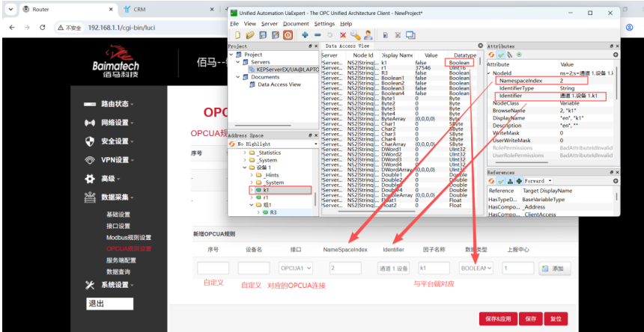Image resolution: width=644 pixels, height=332 pixels.
Task: Click the 退出 logout button
Action: pyautogui.click(x=109, y=304)
